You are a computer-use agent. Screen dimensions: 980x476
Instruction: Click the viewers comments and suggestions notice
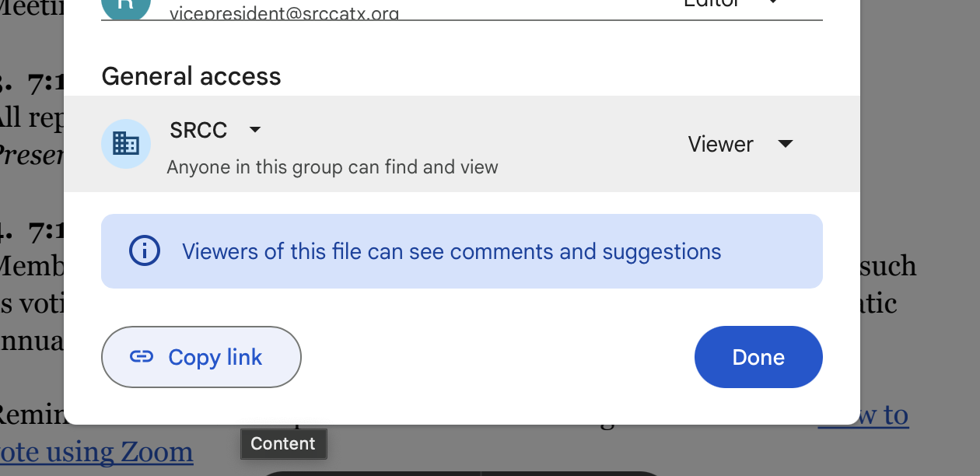click(x=451, y=251)
